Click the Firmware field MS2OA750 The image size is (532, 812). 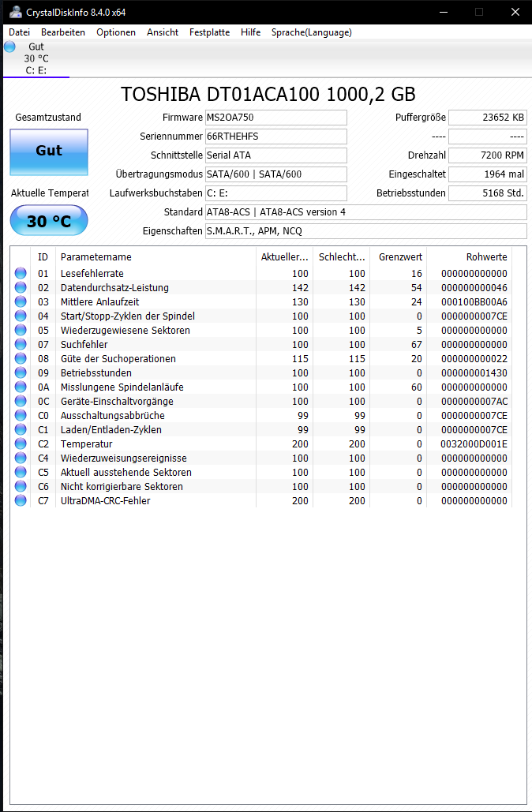click(x=276, y=118)
